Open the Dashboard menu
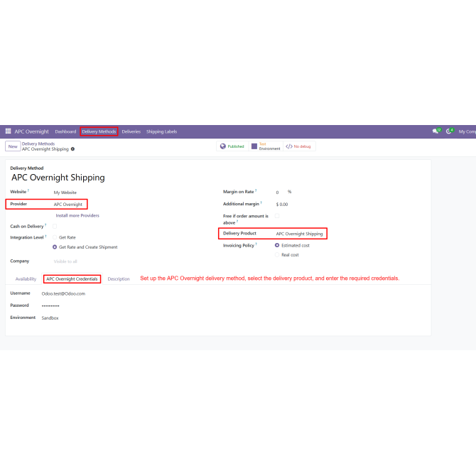 (65, 131)
